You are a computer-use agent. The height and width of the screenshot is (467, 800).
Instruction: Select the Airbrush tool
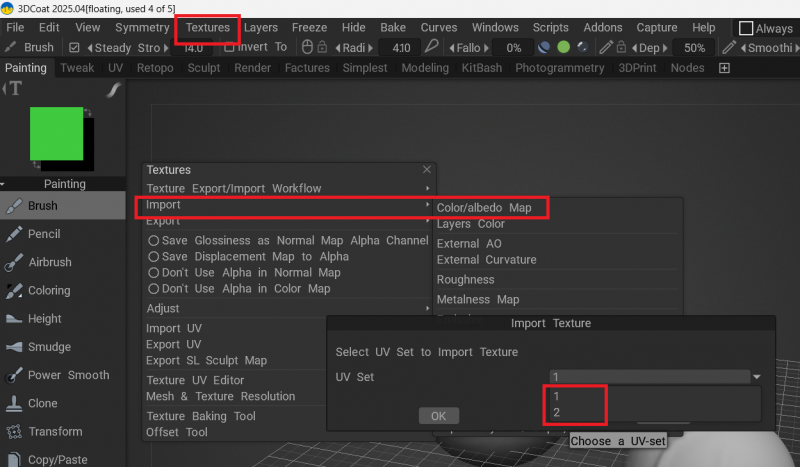pyautogui.click(x=50, y=262)
